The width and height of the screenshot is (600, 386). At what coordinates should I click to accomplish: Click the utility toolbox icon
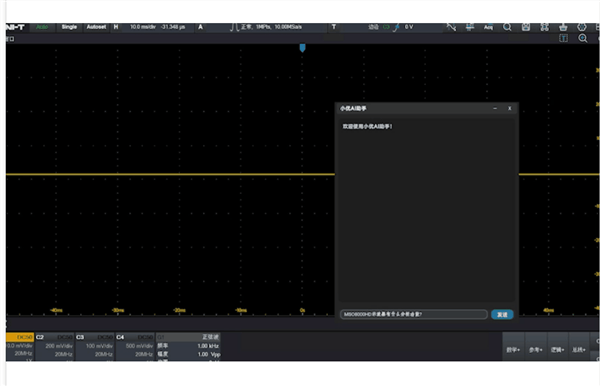[x=563, y=27]
